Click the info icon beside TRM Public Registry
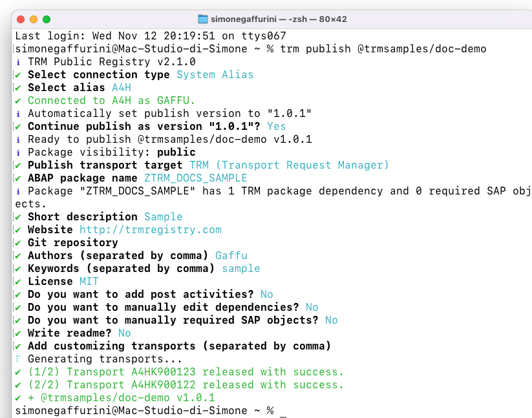The height and width of the screenshot is (418, 532). coord(18,62)
